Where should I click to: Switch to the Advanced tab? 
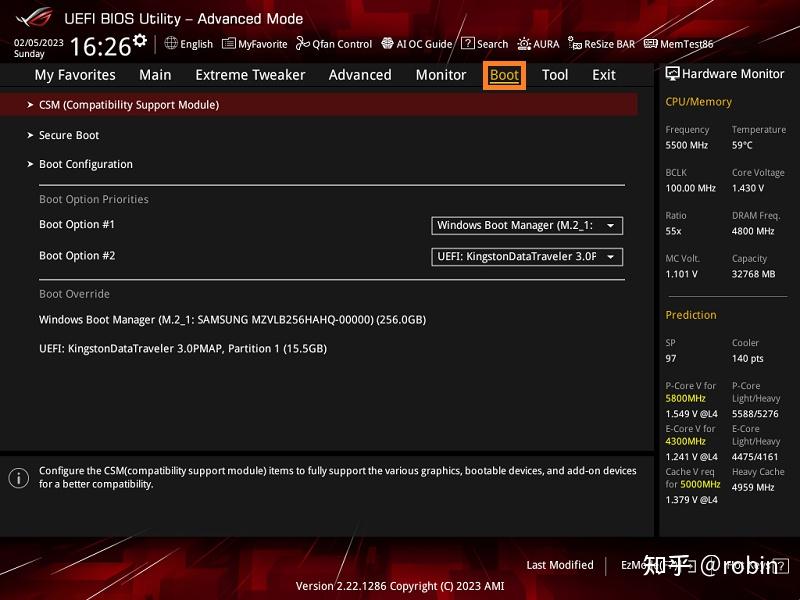tap(359, 74)
